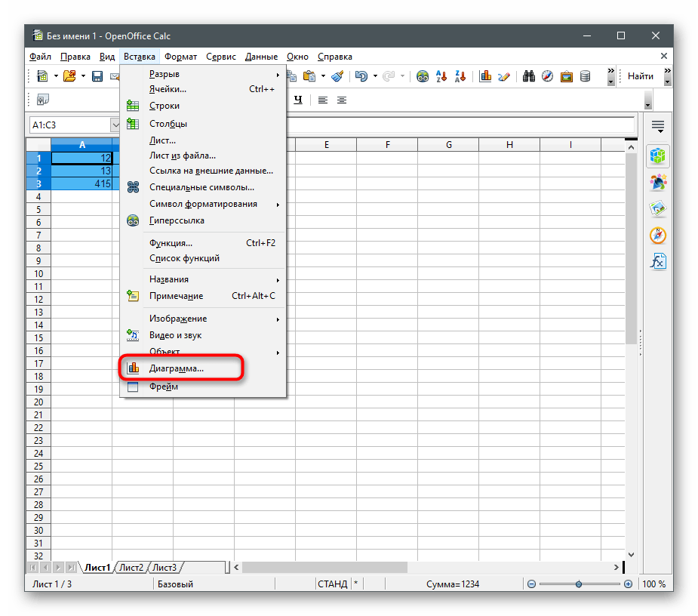Open the Name Box dropdown arrow
Viewport: 698px width, 616px height.
[x=116, y=125]
